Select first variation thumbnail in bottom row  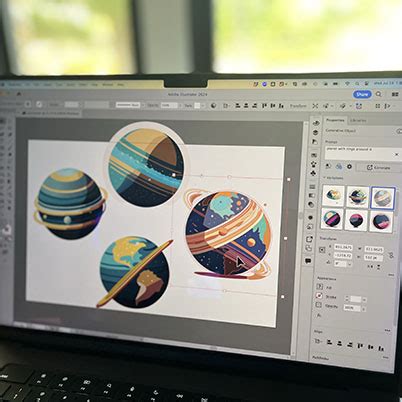332,219
